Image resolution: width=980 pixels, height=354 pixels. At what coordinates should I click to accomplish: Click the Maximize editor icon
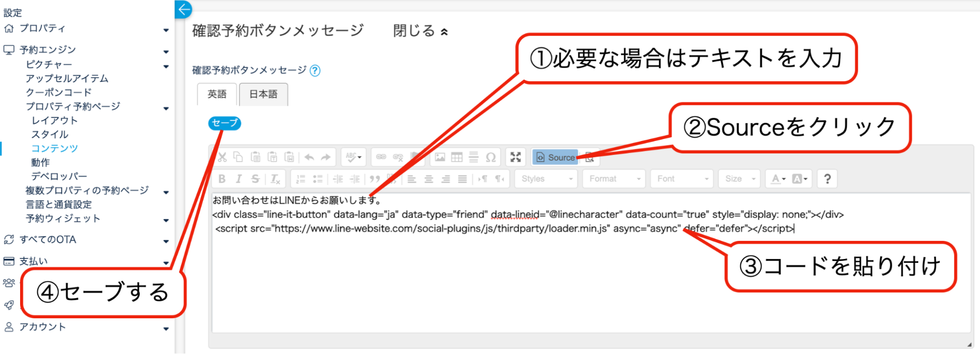(x=515, y=157)
